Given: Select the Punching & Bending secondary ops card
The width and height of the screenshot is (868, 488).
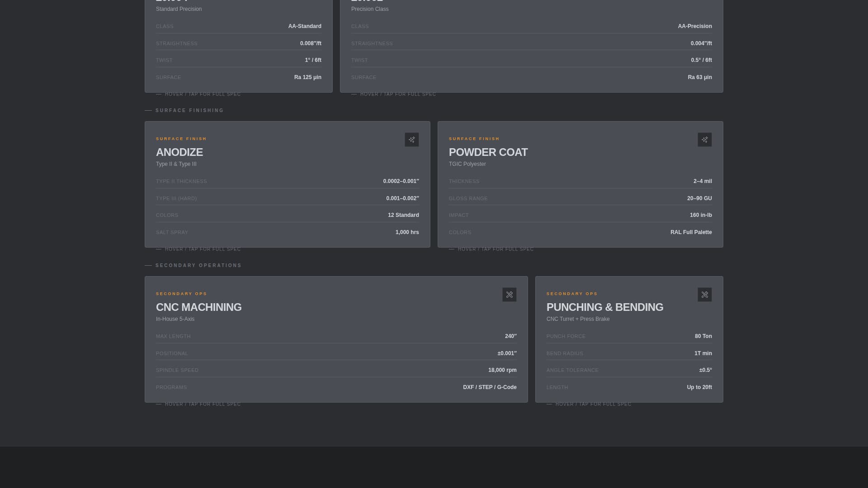Looking at the screenshot, I should pos(629,339).
